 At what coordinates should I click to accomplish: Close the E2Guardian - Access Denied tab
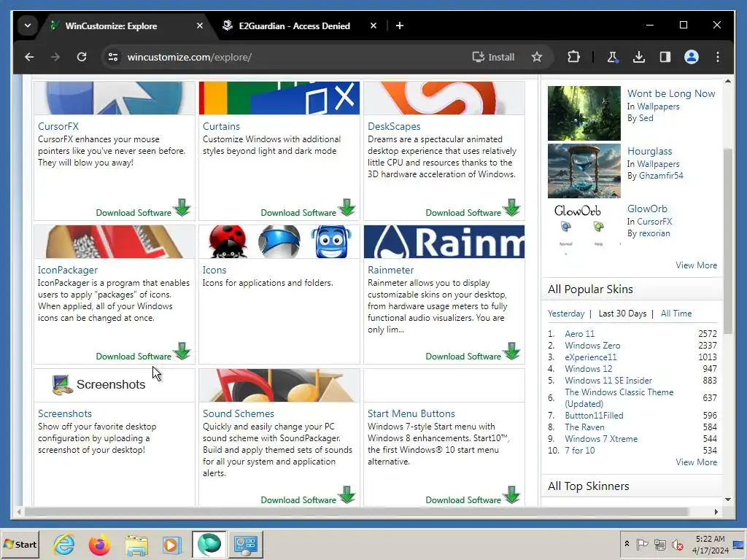click(373, 26)
